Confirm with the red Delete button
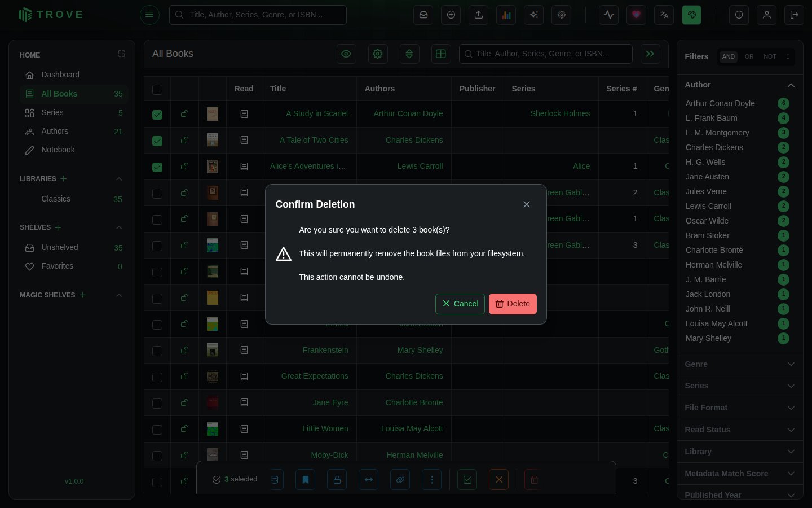The height and width of the screenshot is (508, 812). (x=513, y=304)
